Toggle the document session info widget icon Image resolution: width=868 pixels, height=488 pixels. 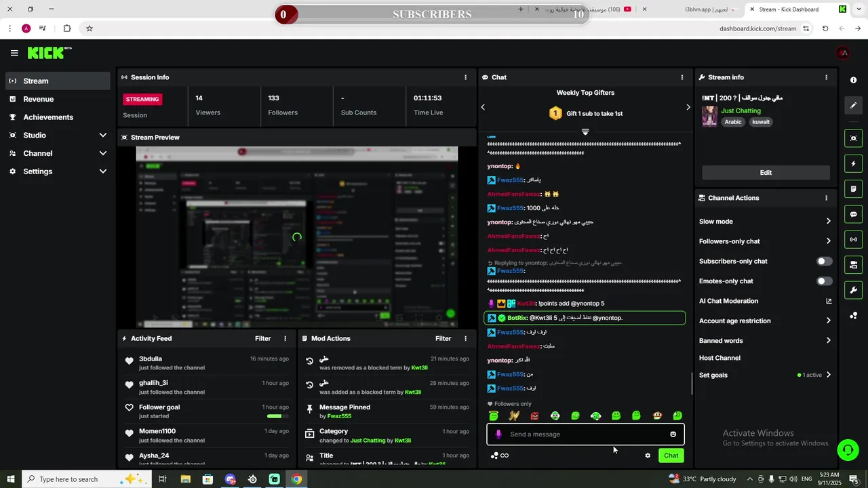tap(853, 188)
